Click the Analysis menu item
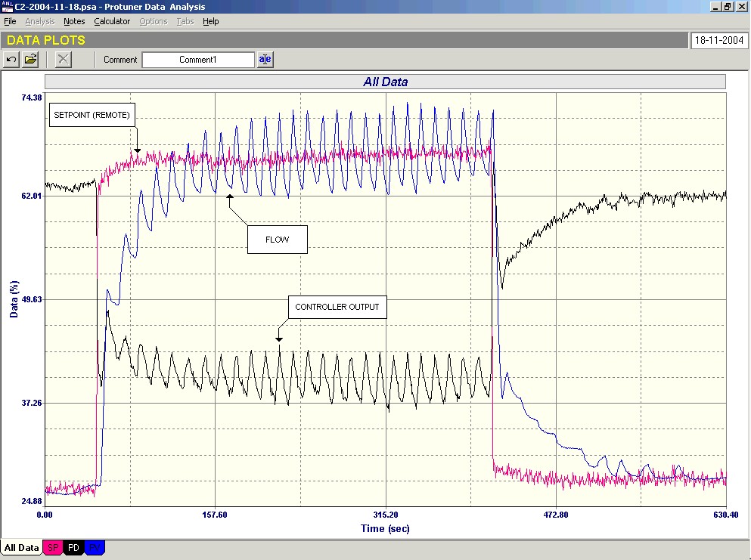This screenshot has height=560, width=751. (x=40, y=21)
